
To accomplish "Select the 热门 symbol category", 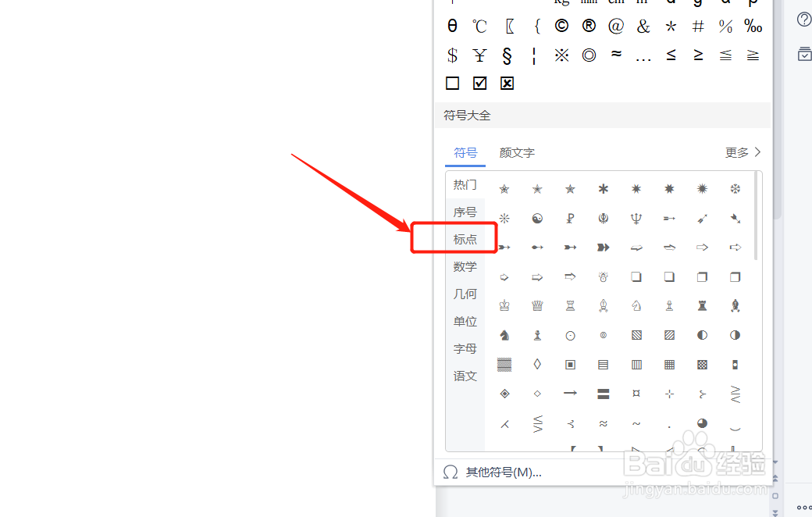I will point(465,185).
